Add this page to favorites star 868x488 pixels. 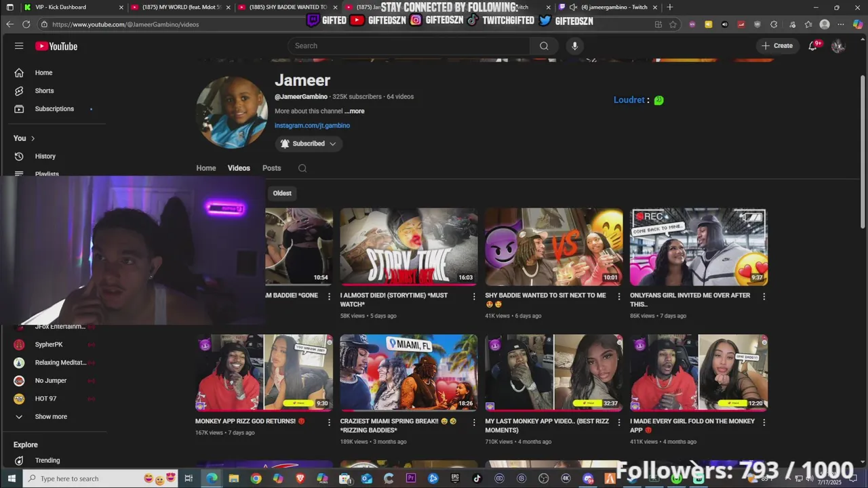673,24
